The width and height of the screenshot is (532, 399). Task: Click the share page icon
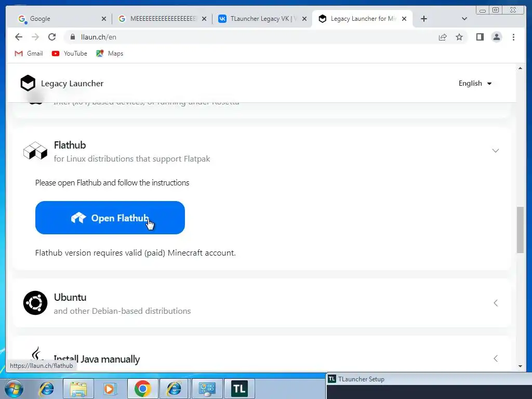[x=443, y=37]
